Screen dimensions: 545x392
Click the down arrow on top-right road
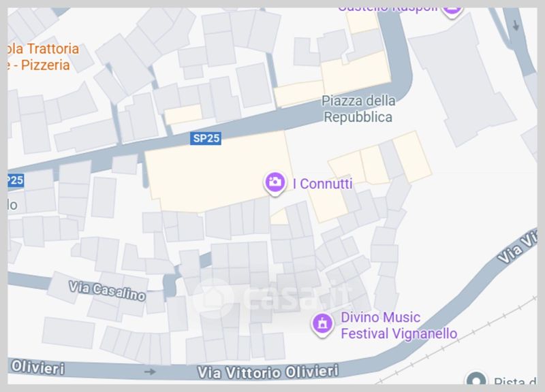pos(516,25)
